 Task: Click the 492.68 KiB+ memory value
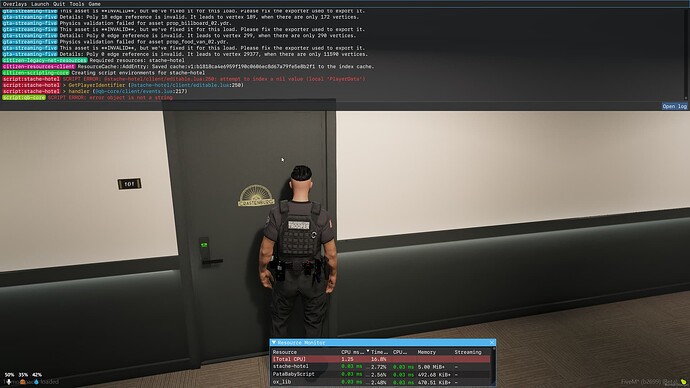pos(434,374)
